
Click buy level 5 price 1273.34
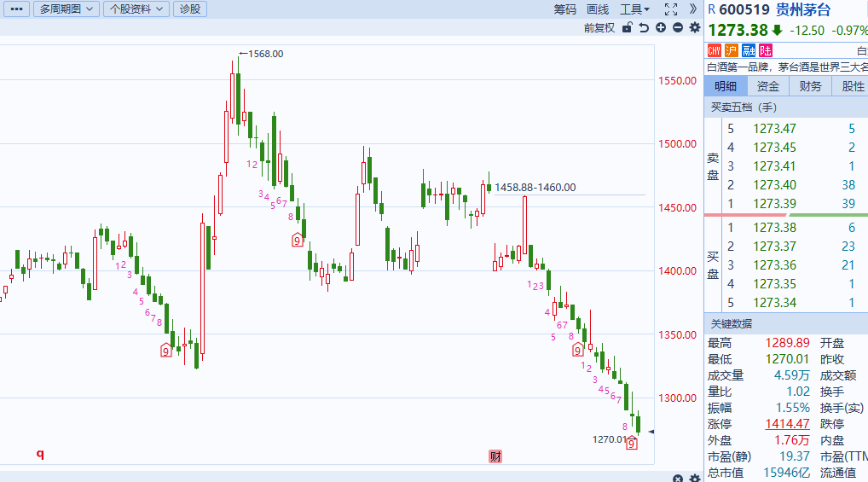(x=774, y=303)
